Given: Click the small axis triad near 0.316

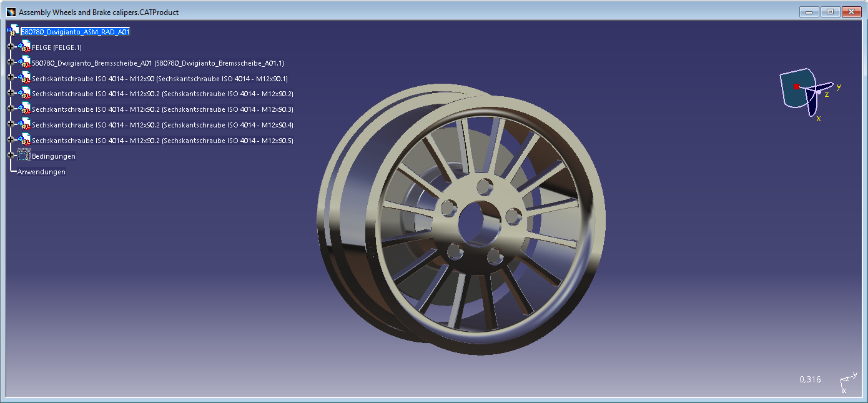Looking at the screenshot, I should pos(846,382).
